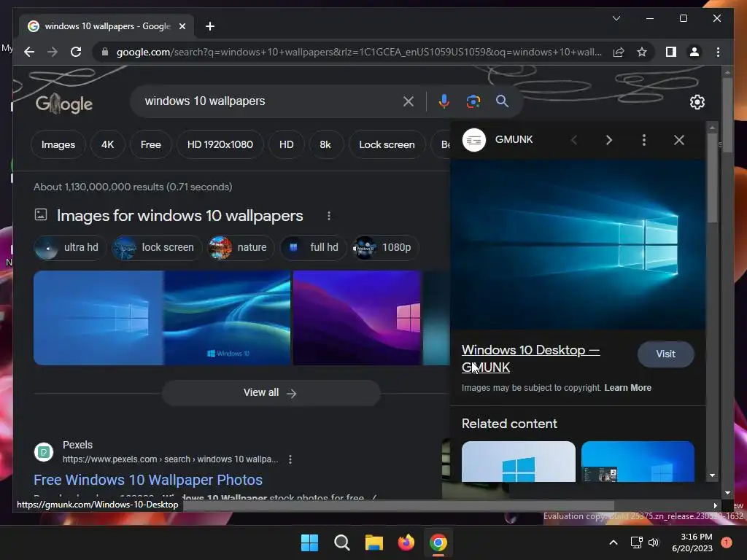The image size is (747, 560).
Task: Open the Windows Start menu
Action: pyautogui.click(x=309, y=542)
